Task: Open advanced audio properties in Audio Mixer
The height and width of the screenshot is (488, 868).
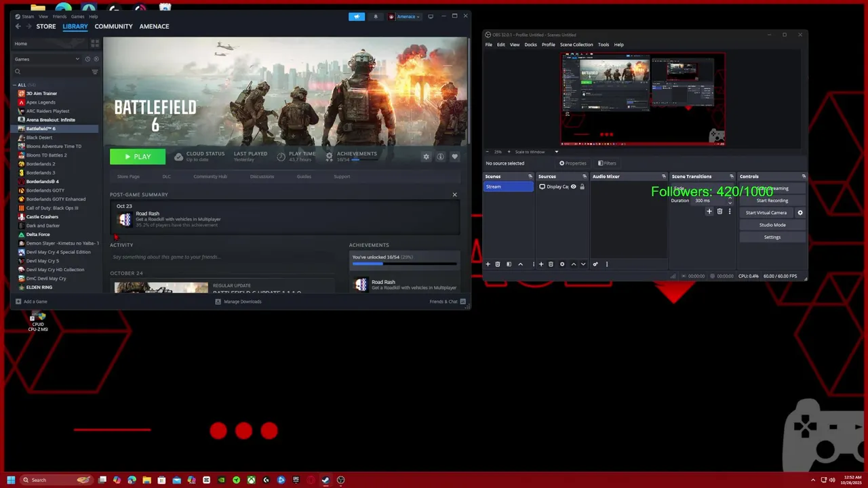Action: pyautogui.click(x=595, y=264)
